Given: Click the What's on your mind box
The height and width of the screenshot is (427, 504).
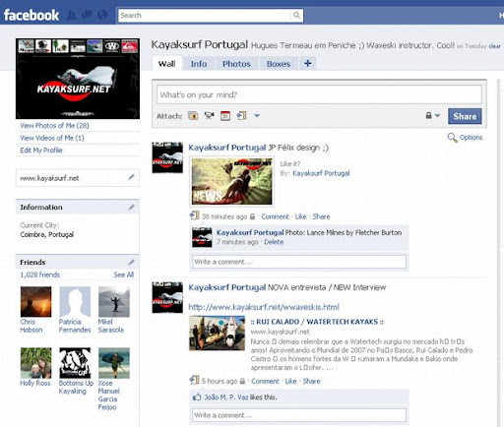Looking at the screenshot, I should [319, 94].
